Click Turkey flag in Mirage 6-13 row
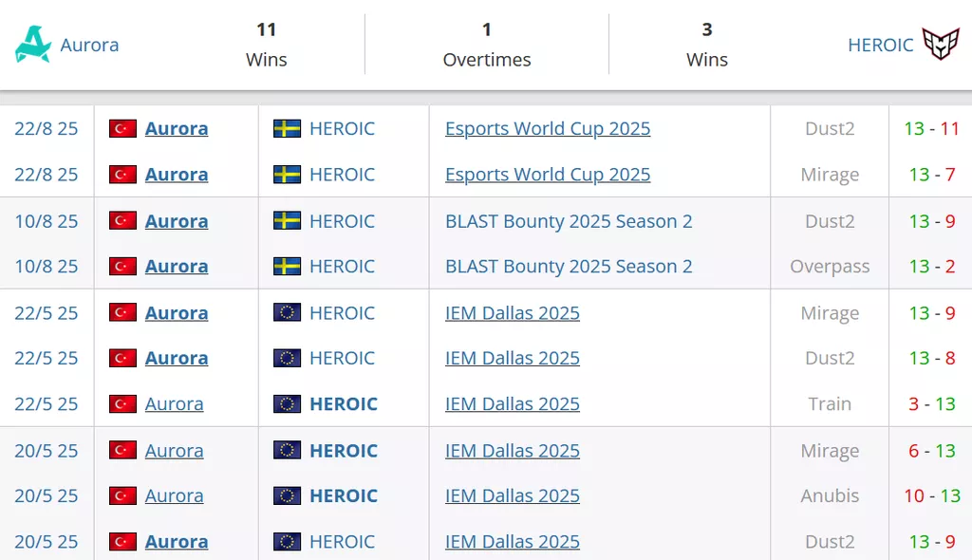This screenshot has height=560, width=972. (123, 451)
